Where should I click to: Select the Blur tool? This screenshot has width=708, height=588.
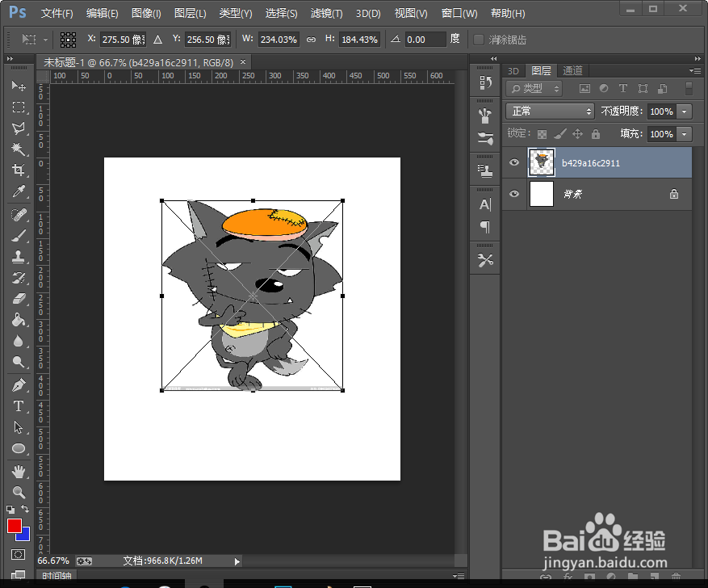tap(19, 342)
